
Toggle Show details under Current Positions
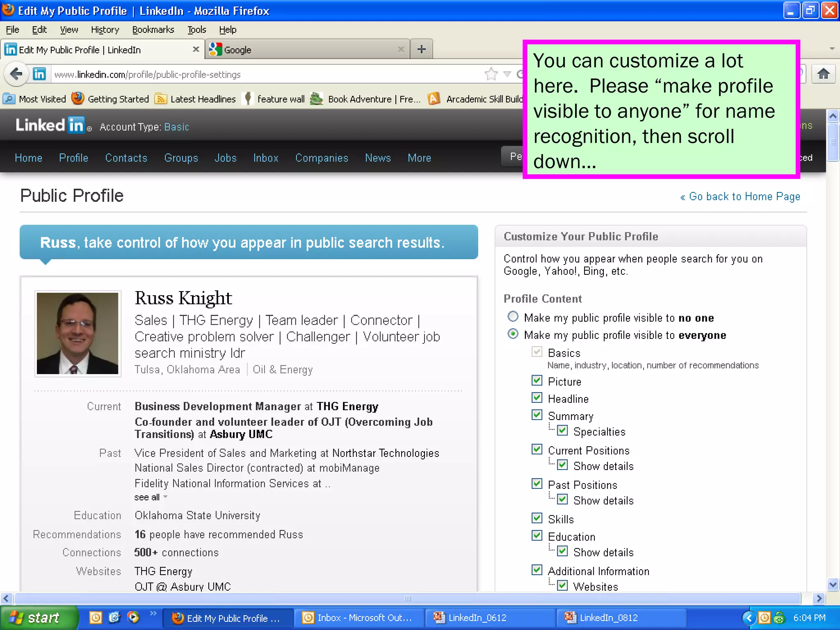562,465
